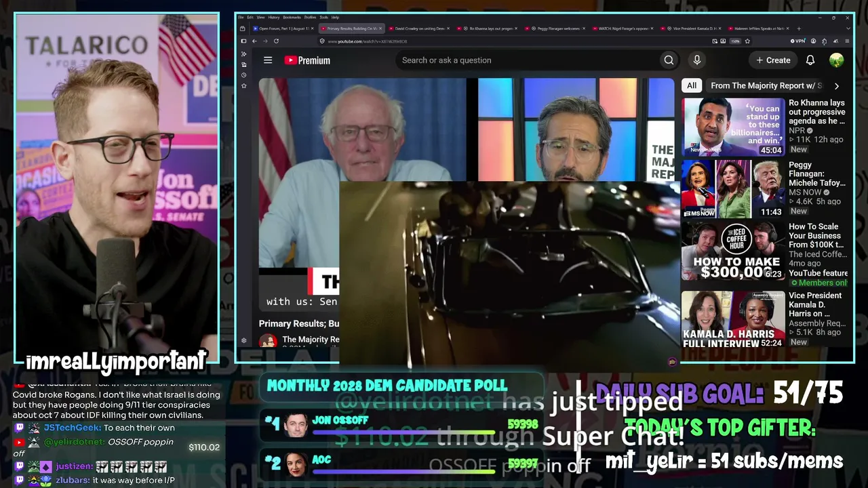The height and width of the screenshot is (488, 868).
Task: Click the Peggy Flanagan: Michele Tafoya title
Action: pyautogui.click(x=817, y=174)
